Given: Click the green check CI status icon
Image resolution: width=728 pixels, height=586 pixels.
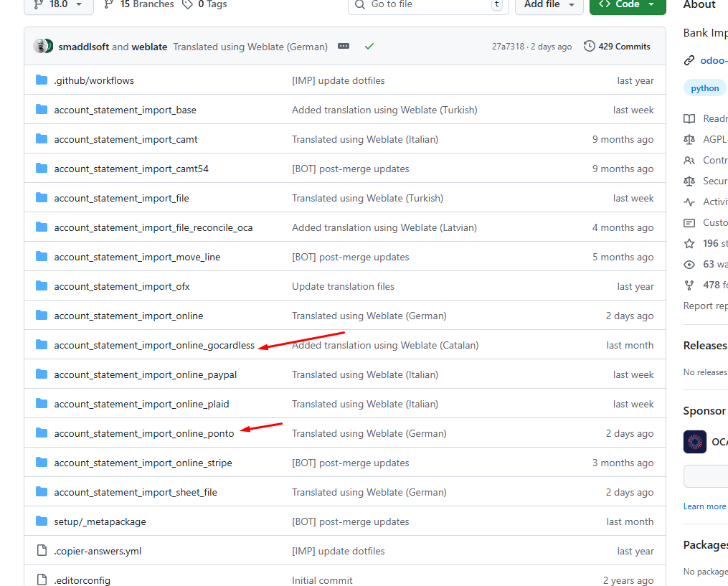Looking at the screenshot, I should tap(369, 47).
